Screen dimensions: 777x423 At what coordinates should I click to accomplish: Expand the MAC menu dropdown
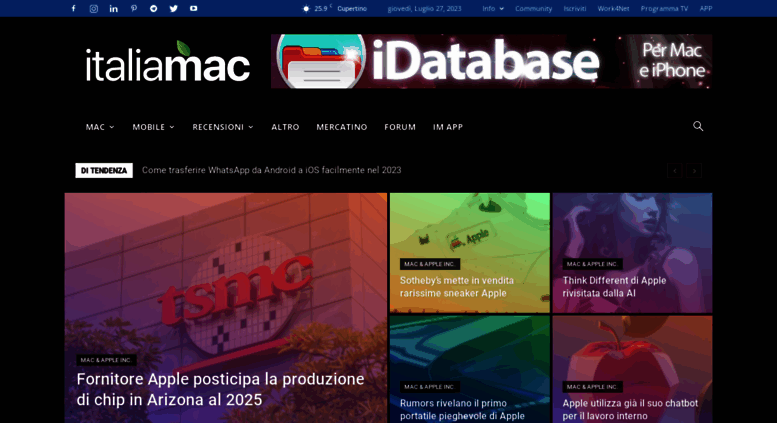pyautogui.click(x=100, y=127)
